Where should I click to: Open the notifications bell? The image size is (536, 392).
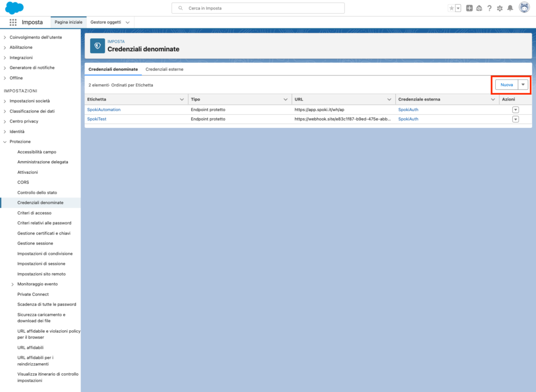click(x=510, y=8)
